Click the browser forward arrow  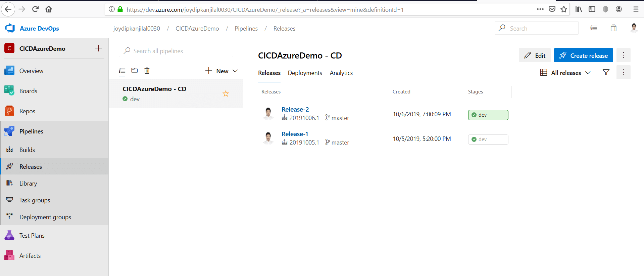22,9
